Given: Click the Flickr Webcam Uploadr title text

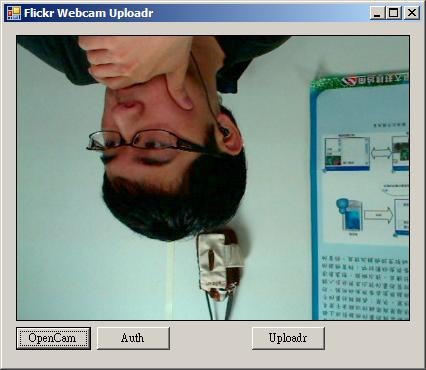Looking at the screenshot, I should click(89, 13).
